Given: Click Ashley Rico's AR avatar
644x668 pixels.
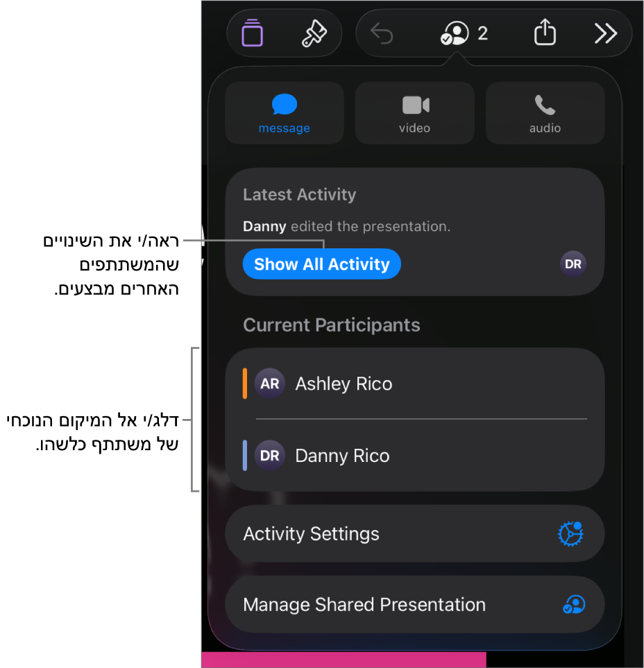Looking at the screenshot, I should [270, 384].
